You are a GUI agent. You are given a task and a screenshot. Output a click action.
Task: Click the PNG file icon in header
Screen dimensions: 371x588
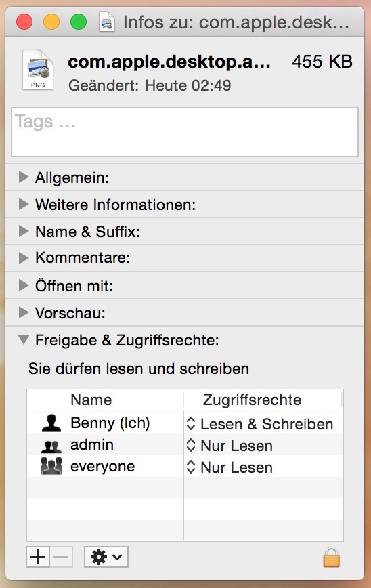pos(37,70)
